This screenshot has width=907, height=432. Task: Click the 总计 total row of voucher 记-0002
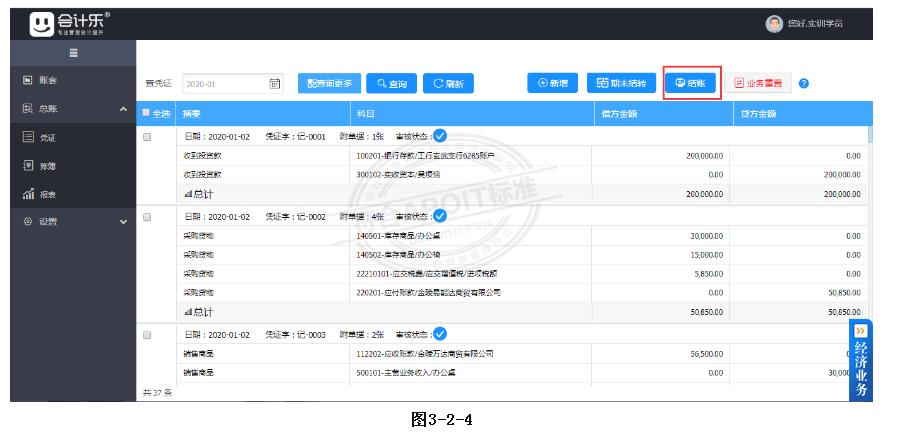click(523, 312)
